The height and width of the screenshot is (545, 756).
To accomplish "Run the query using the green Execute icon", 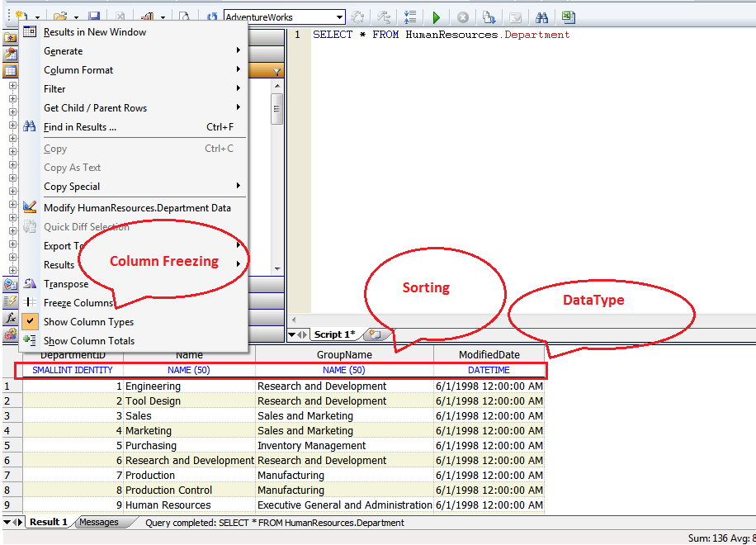I will click(x=437, y=17).
